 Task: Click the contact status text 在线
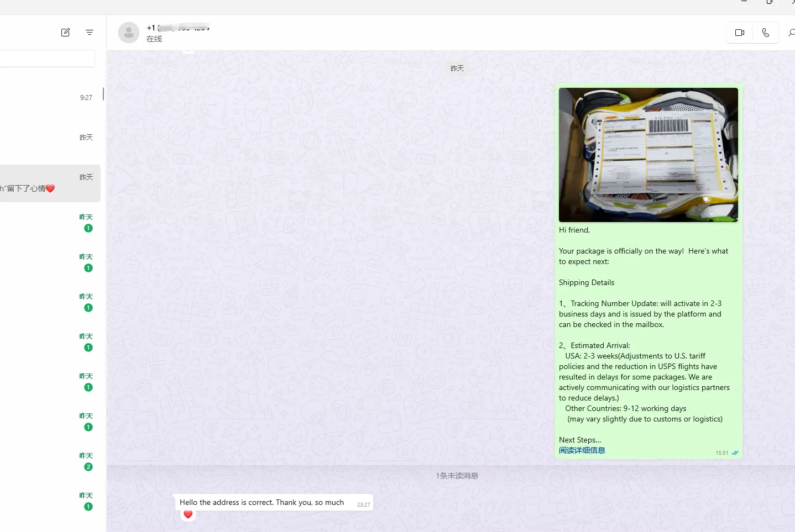point(154,39)
